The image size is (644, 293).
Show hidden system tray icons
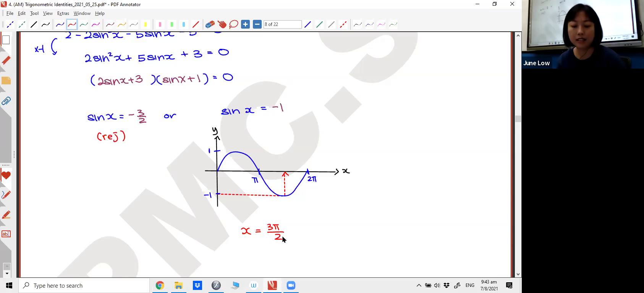pos(419,285)
